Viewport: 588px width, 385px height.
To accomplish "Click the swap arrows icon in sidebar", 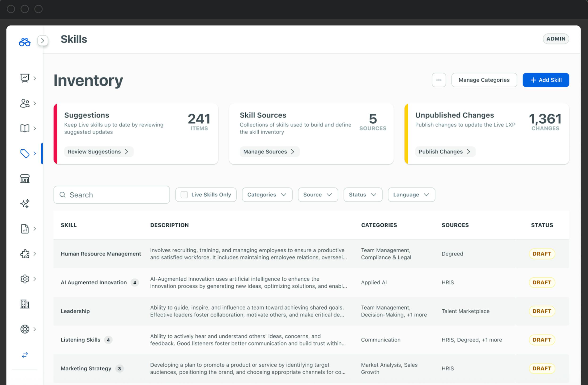I will pos(25,355).
